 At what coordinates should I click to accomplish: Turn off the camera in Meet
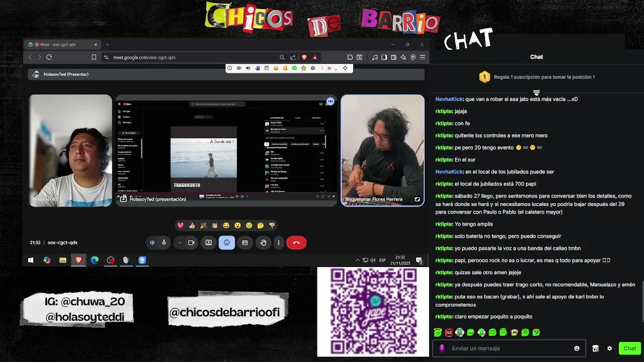point(191,243)
